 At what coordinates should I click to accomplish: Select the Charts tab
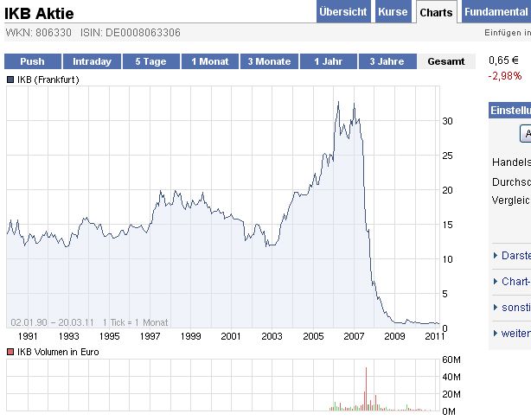436,12
